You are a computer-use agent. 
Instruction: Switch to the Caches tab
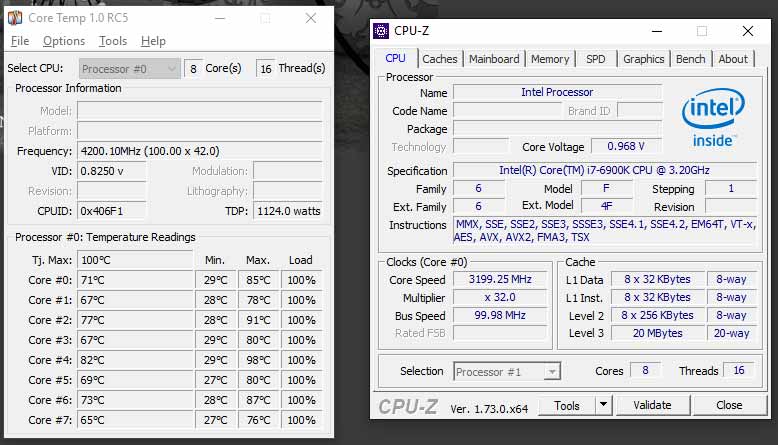point(440,59)
